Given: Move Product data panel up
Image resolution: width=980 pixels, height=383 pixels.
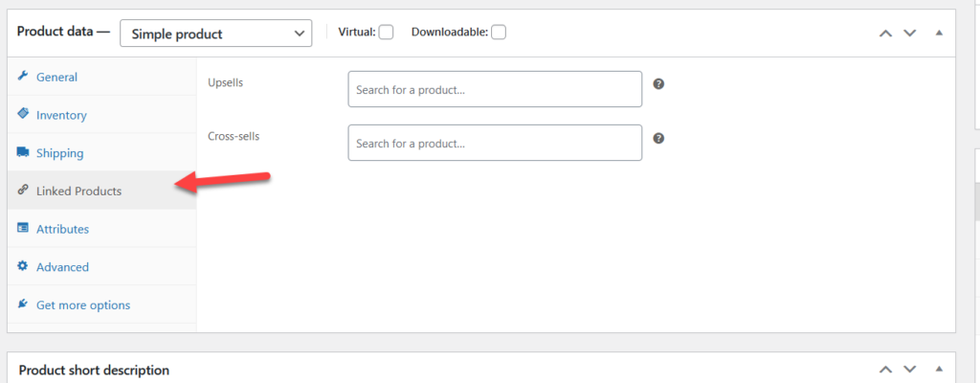Looking at the screenshot, I should [885, 34].
